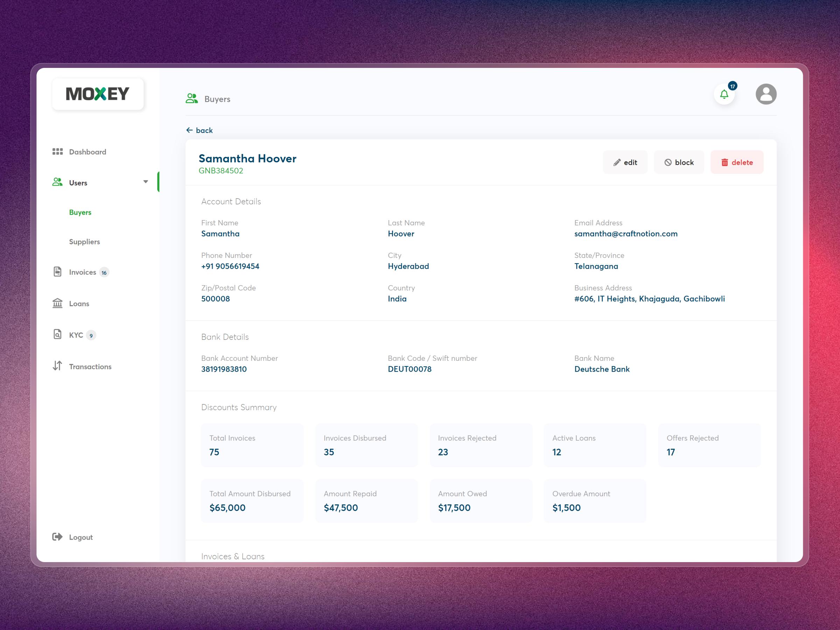The height and width of the screenshot is (630, 840).
Task: Click the back arrow icon
Action: coord(189,130)
